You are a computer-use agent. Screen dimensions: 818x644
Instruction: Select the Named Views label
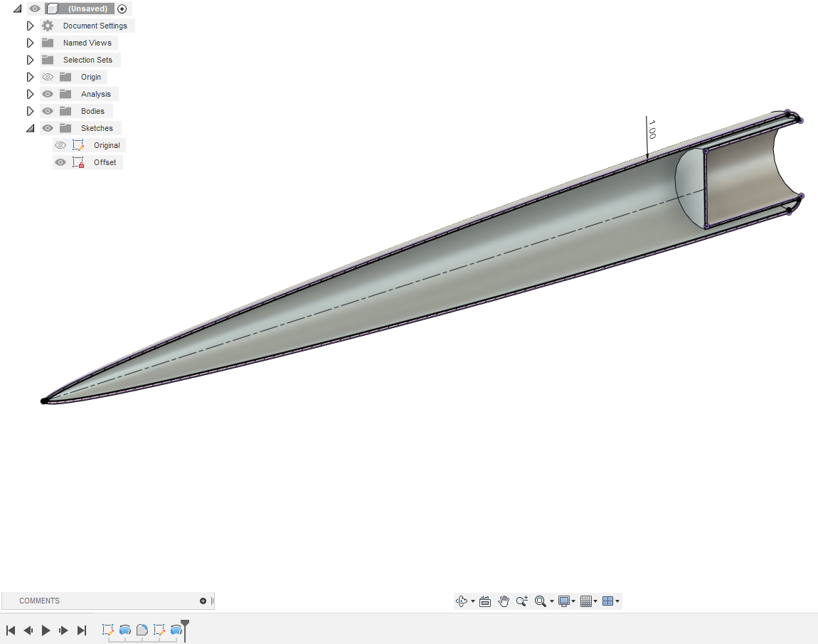87,43
